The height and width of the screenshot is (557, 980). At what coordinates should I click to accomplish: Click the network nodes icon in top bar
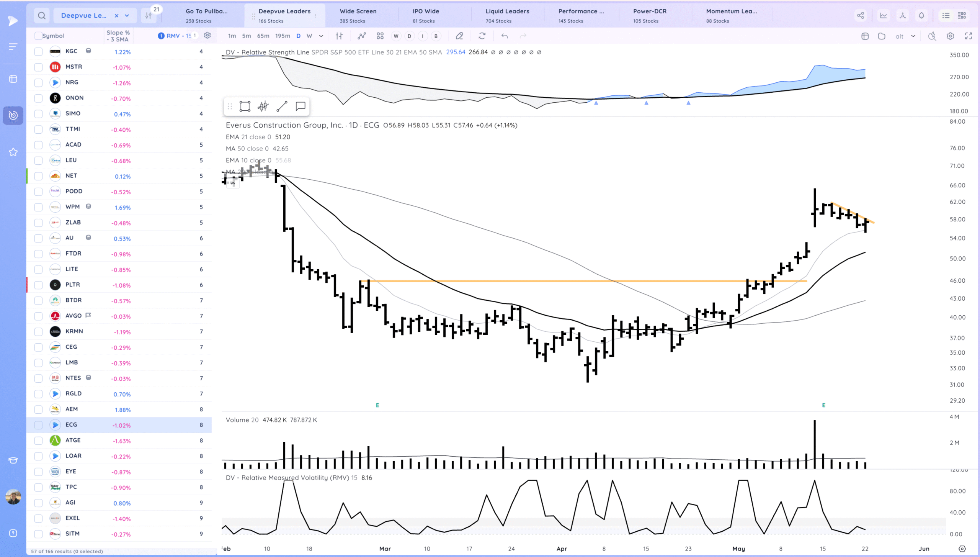click(x=903, y=16)
